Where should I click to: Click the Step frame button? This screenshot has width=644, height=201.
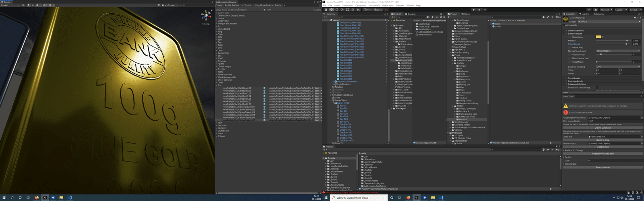point(485,10)
